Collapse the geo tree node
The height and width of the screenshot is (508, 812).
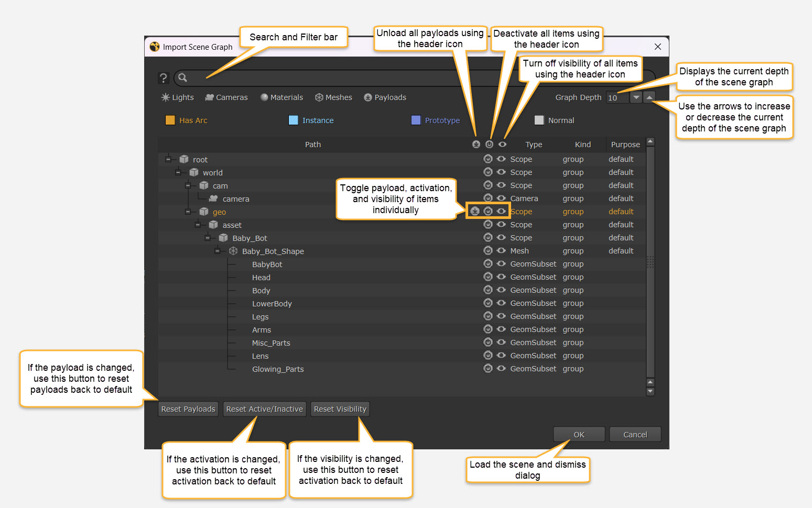point(188,212)
